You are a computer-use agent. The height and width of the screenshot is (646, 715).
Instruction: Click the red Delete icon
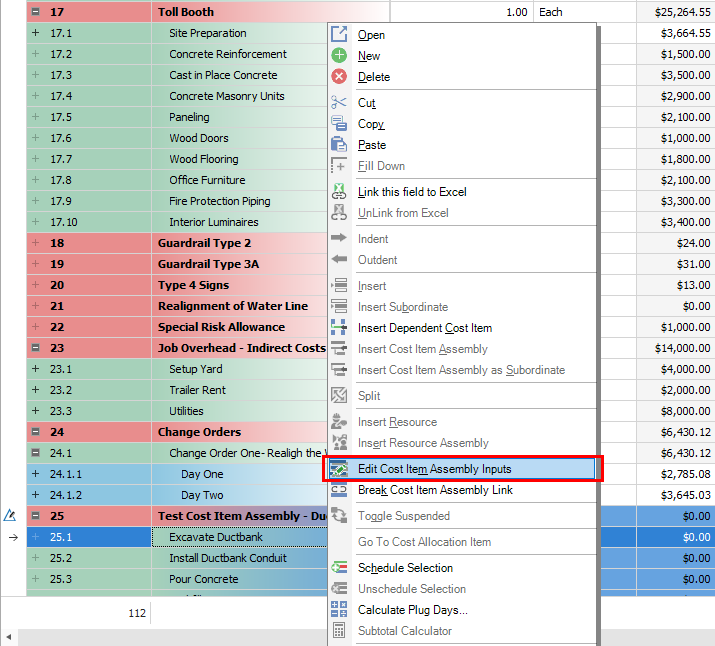point(339,77)
